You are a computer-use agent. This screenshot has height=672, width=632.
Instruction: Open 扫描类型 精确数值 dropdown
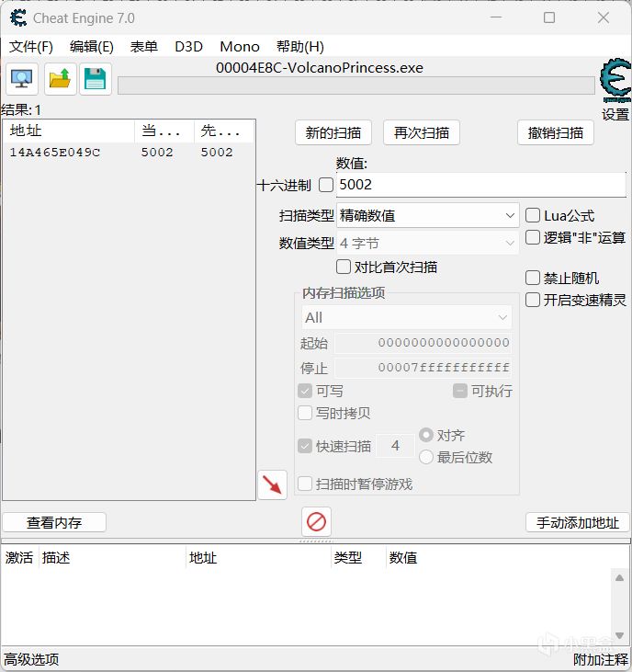point(428,215)
